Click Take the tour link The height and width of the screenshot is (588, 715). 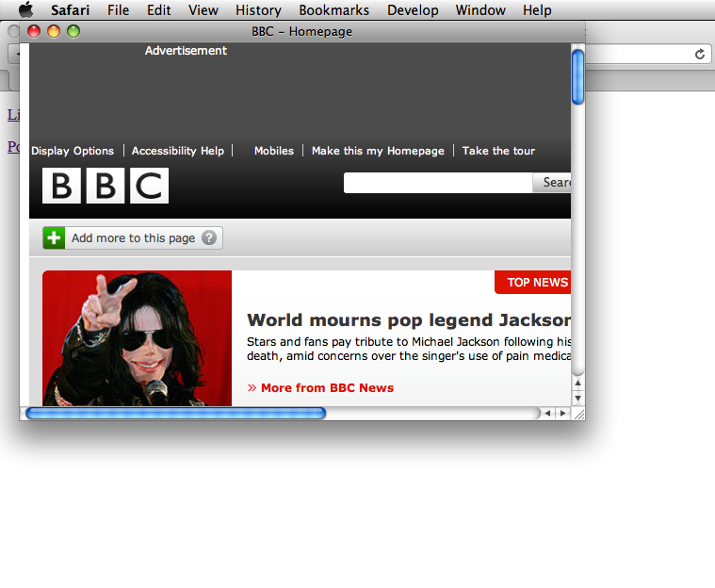pos(498,151)
